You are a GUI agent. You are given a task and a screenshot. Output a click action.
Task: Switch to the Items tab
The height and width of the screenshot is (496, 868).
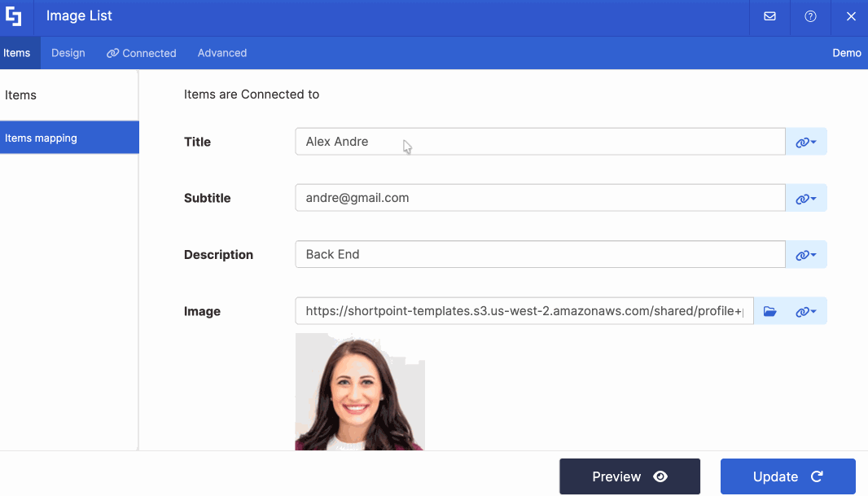pyautogui.click(x=20, y=53)
